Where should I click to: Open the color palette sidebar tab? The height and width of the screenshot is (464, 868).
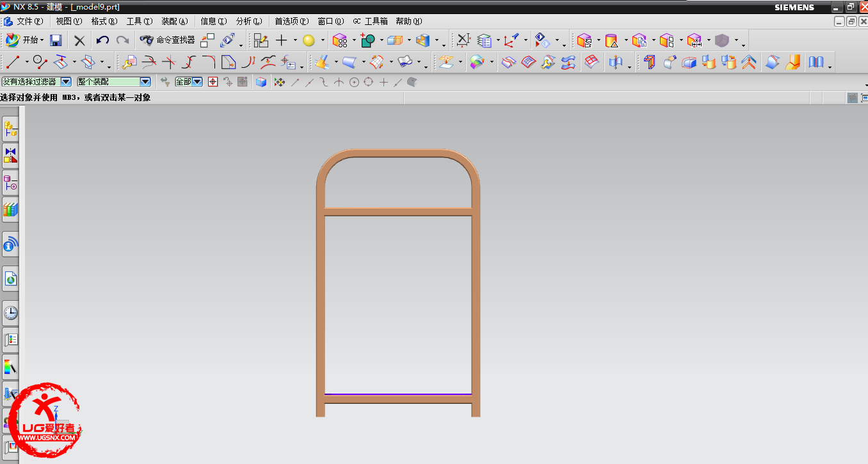(x=10, y=367)
